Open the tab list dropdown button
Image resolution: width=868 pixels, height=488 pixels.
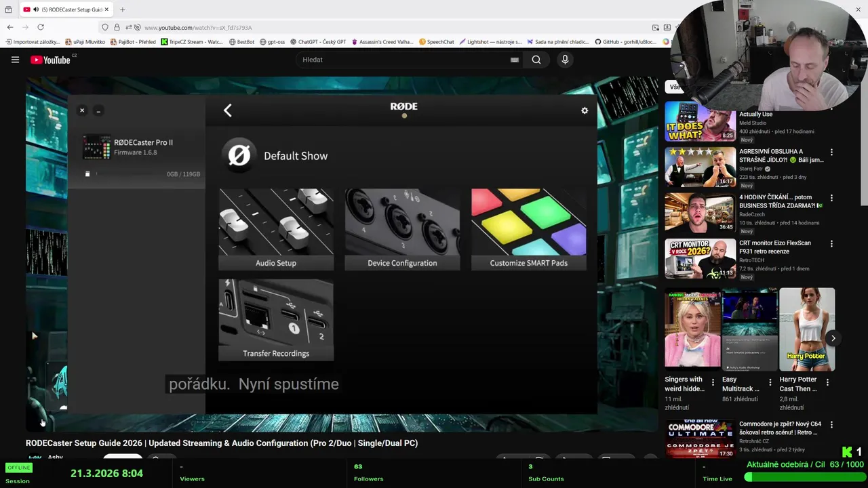click(x=8, y=9)
